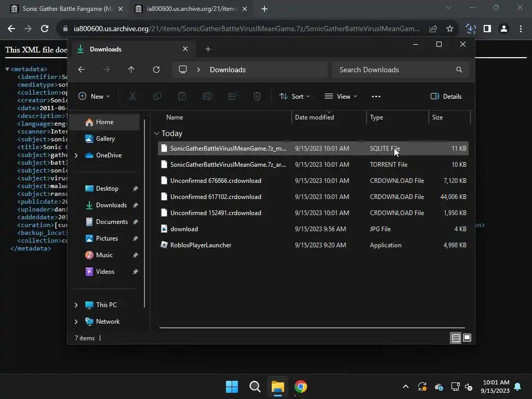Open the View dropdown

[x=341, y=96]
